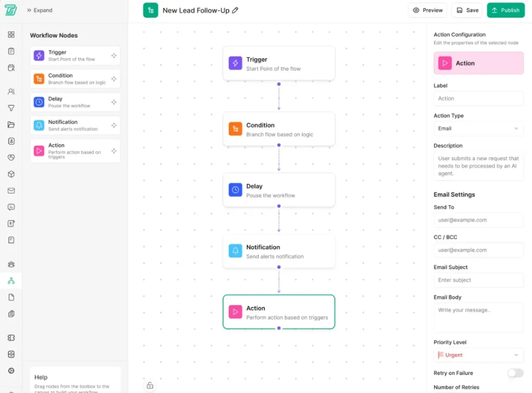Image resolution: width=532 pixels, height=393 pixels.
Task: Click the contacts people icon in sidebar
Action: (11, 91)
